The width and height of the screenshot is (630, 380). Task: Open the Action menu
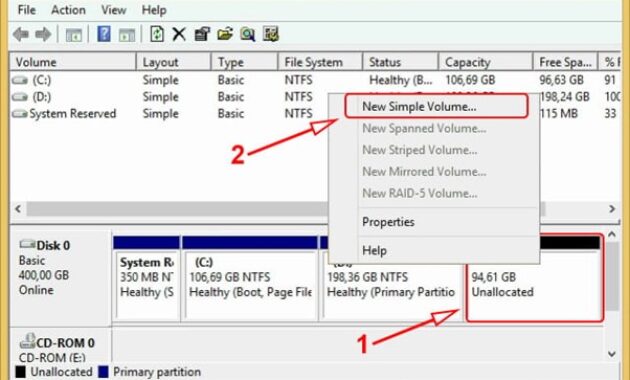tap(68, 10)
